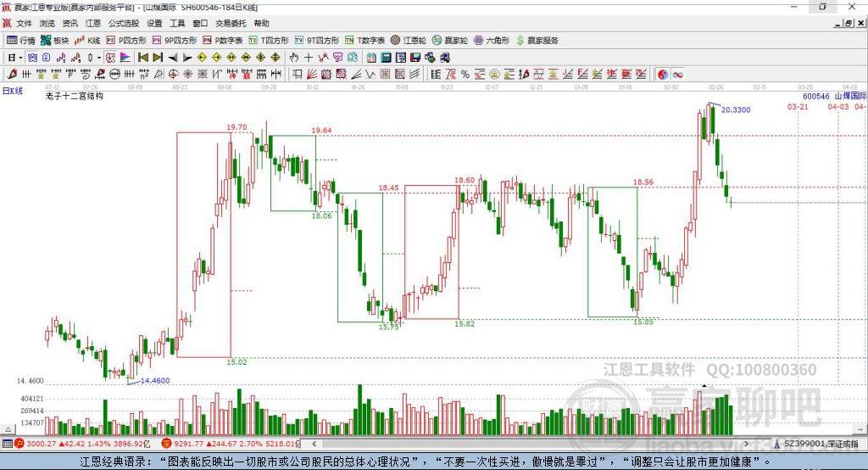Click the percent sign tool icon

465,75
